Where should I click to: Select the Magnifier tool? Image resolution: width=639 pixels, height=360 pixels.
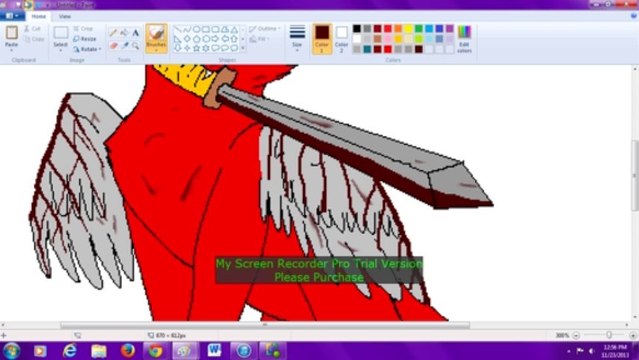pyautogui.click(x=135, y=46)
